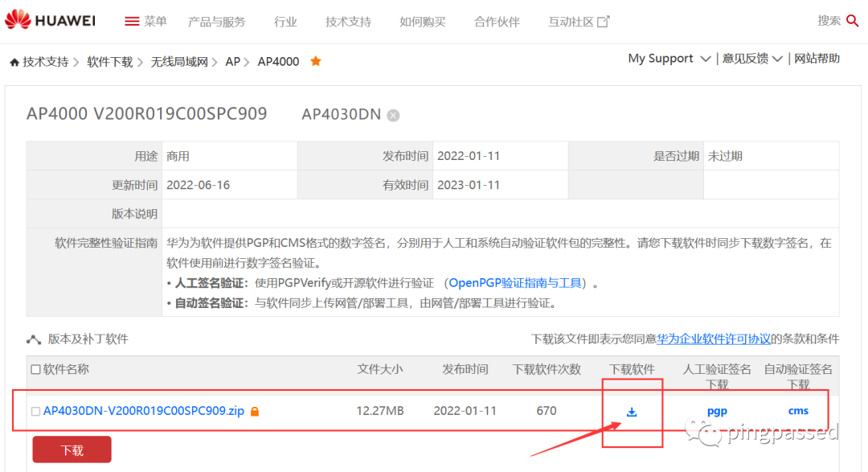This screenshot has width=868, height=472.
Task: Open 华为企业软件许可协议 link
Action: coord(713,339)
